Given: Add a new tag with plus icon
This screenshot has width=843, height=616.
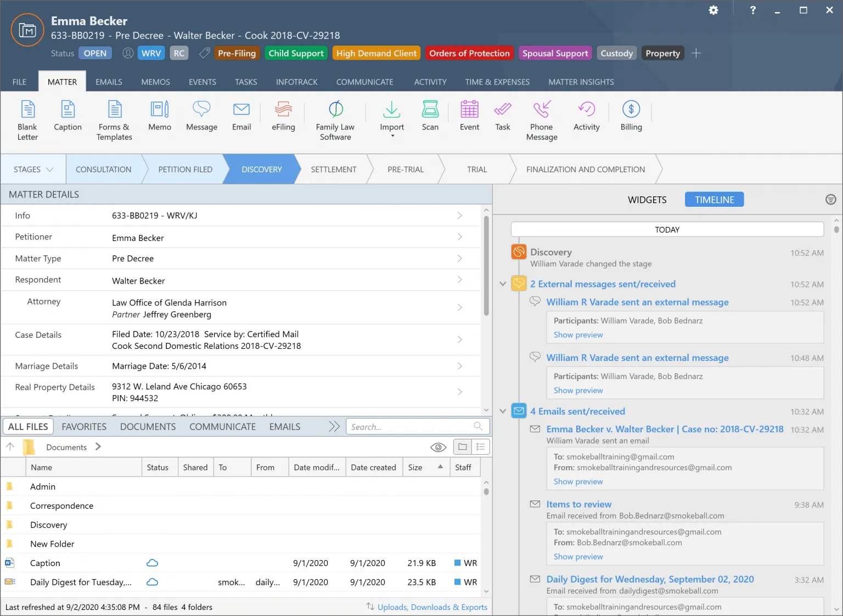Looking at the screenshot, I should tap(696, 53).
